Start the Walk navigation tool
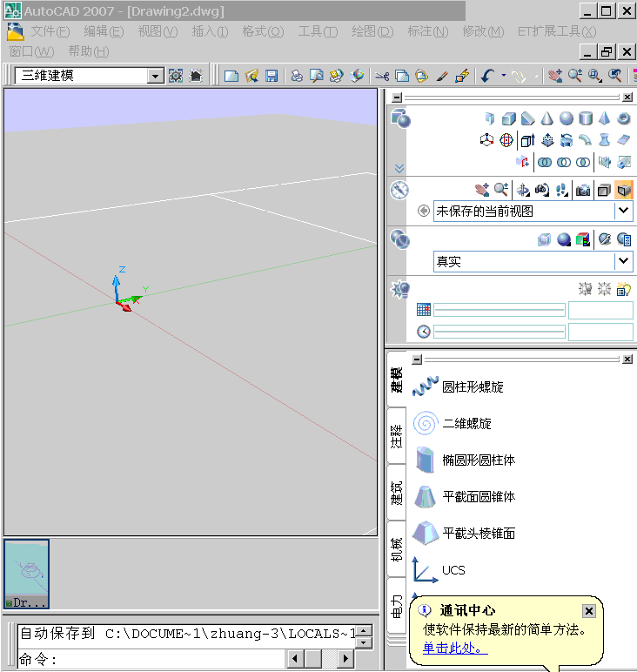Screen dimensions: 637x672 (561, 190)
